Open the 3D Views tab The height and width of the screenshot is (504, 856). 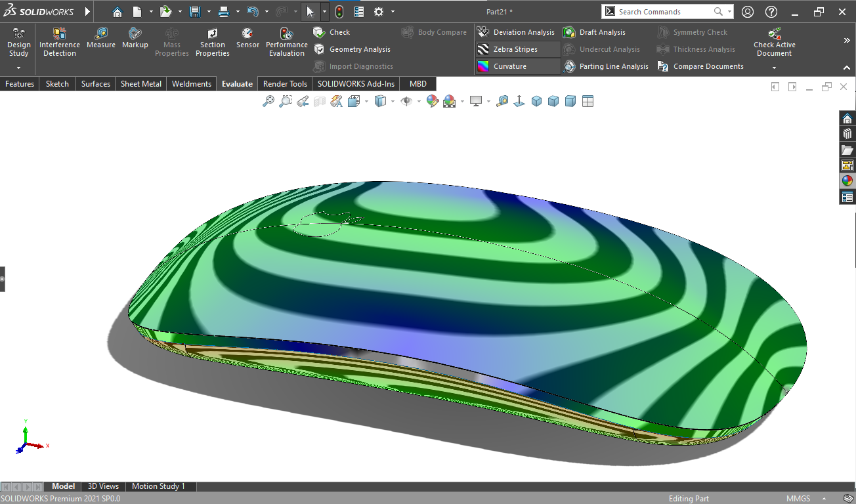(x=103, y=486)
